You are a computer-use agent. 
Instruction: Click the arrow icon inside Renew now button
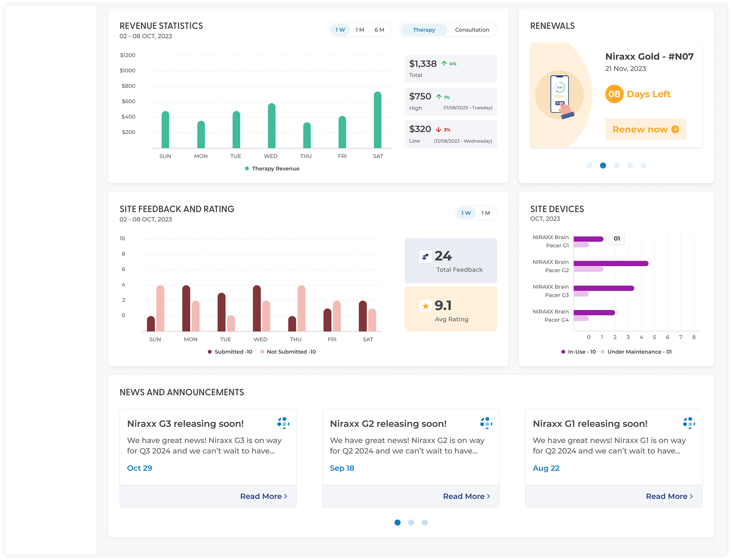(675, 129)
